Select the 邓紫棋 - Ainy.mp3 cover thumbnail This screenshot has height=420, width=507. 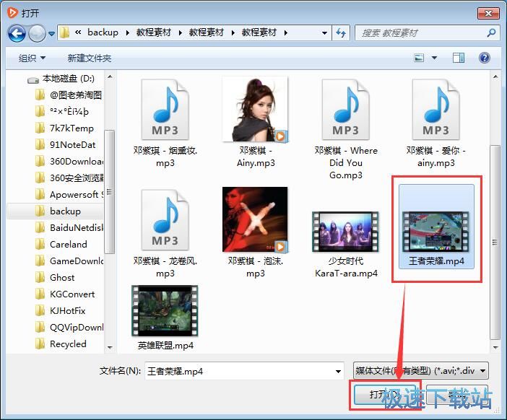(x=255, y=110)
